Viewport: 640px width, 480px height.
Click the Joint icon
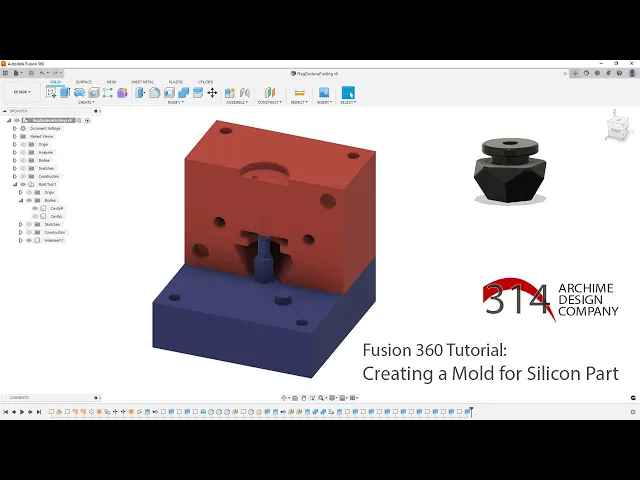click(x=244, y=93)
